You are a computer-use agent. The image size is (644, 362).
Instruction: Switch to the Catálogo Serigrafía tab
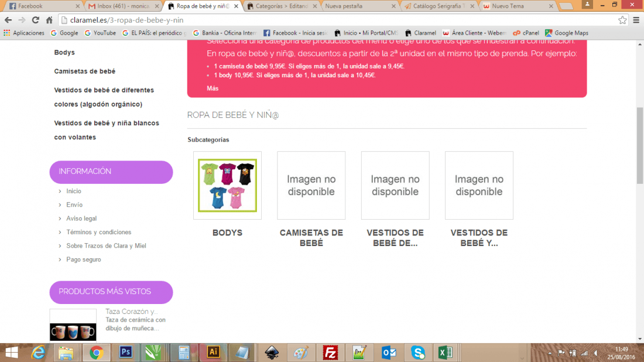pos(437,6)
